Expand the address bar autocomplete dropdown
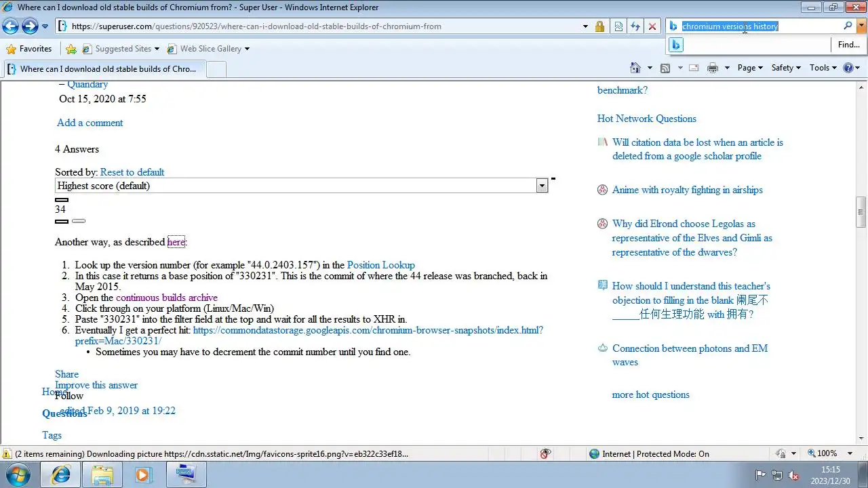 (x=585, y=26)
